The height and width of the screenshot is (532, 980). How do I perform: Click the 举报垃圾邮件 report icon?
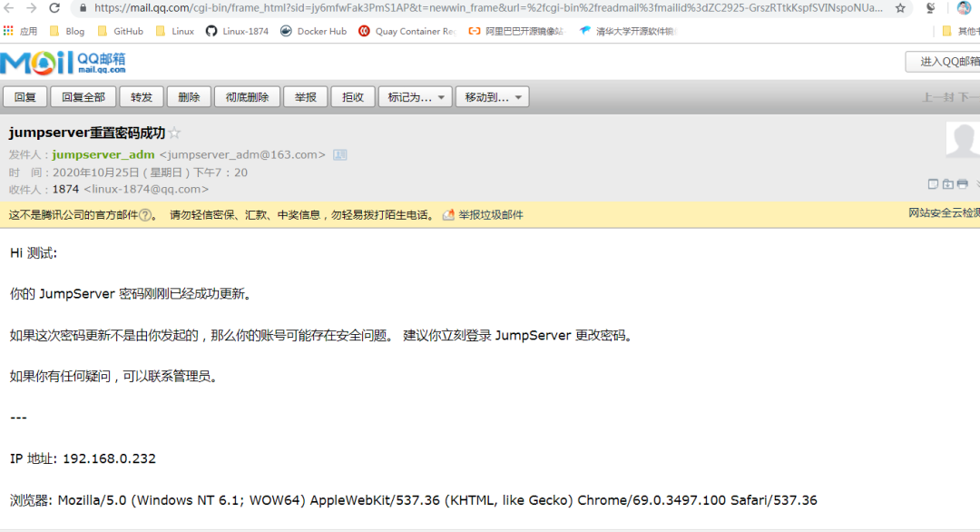coord(448,215)
